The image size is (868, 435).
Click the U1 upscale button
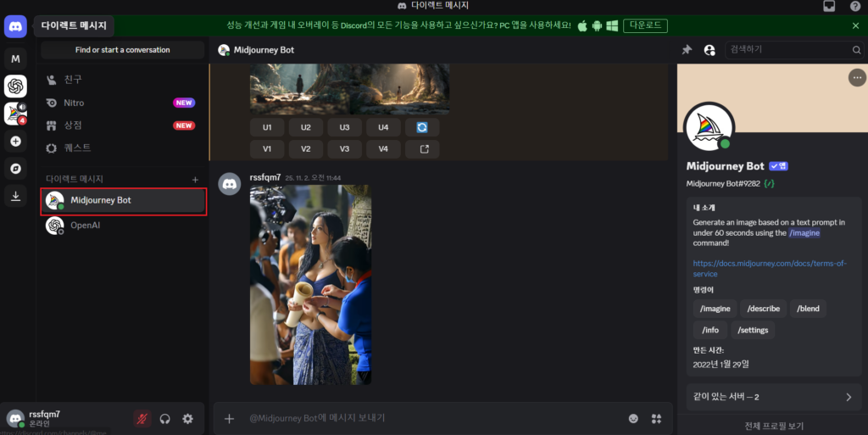pos(267,127)
